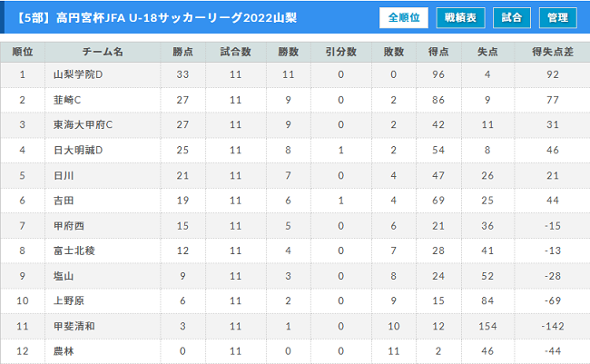Image resolution: width=590 pixels, height=364 pixels.
Task: Click the 得失点差 column header
Action: 553,52
